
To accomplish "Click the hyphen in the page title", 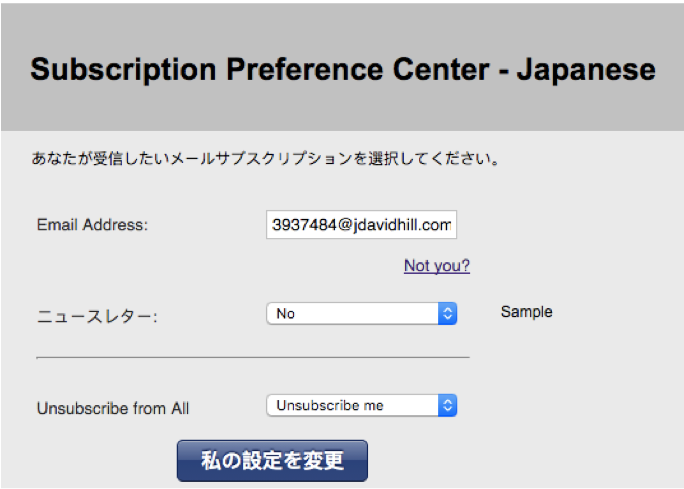I will point(504,72).
